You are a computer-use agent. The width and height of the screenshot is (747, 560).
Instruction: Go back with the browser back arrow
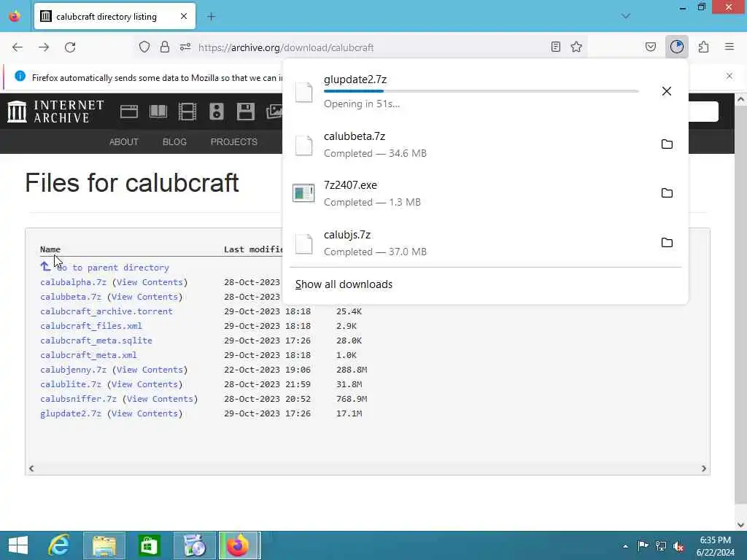click(x=18, y=47)
